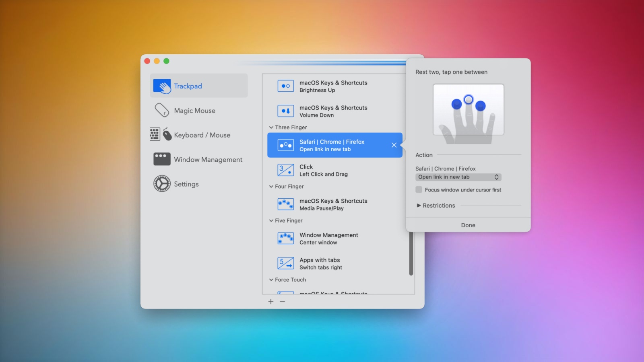Click the Left Click and Drag gesture icon

pyautogui.click(x=285, y=170)
